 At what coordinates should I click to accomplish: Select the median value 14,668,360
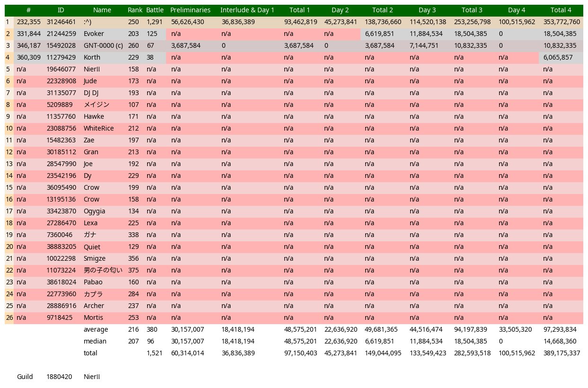pyautogui.click(x=560, y=341)
